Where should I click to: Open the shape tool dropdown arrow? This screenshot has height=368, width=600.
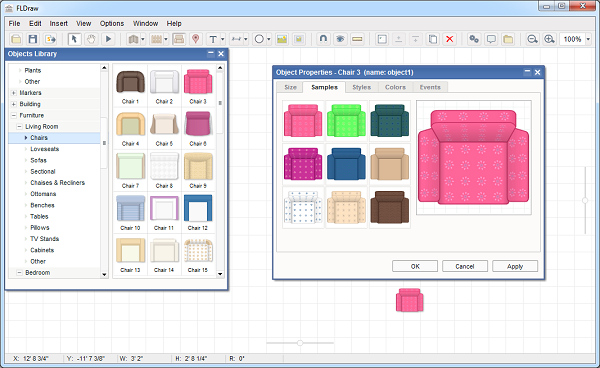tap(269, 39)
